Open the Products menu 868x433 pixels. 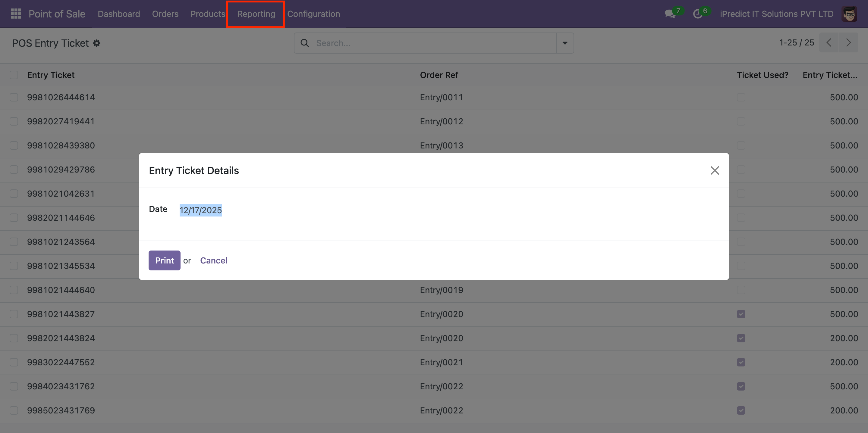(x=208, y=14)
